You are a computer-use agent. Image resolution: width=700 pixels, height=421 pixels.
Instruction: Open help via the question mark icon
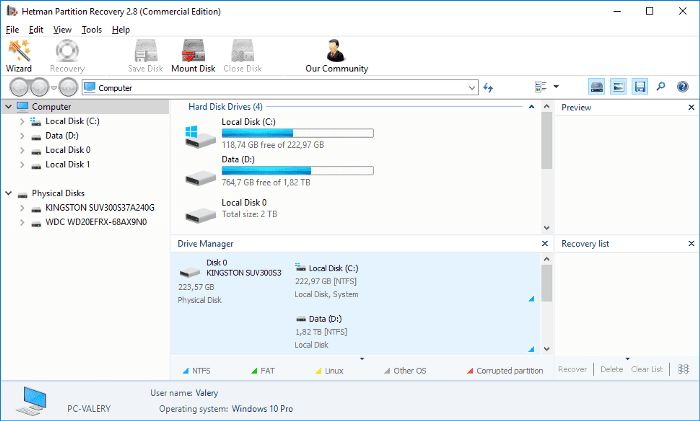[x=683, y=87]
